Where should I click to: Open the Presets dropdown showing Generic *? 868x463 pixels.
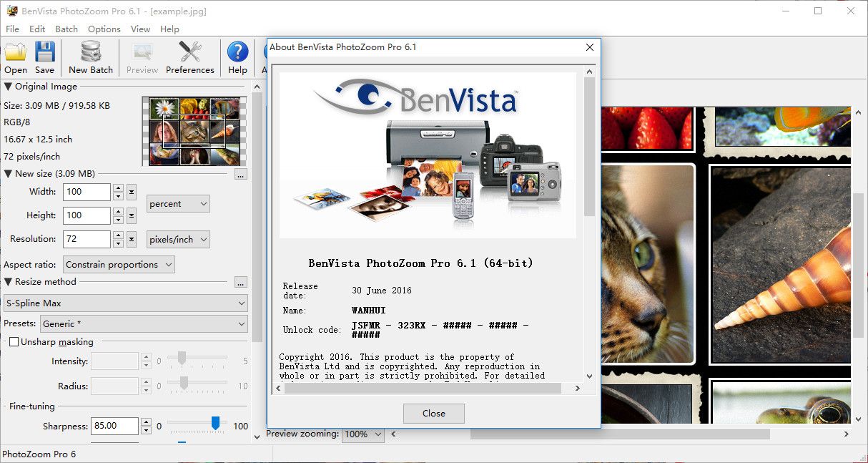pos(144,324)
